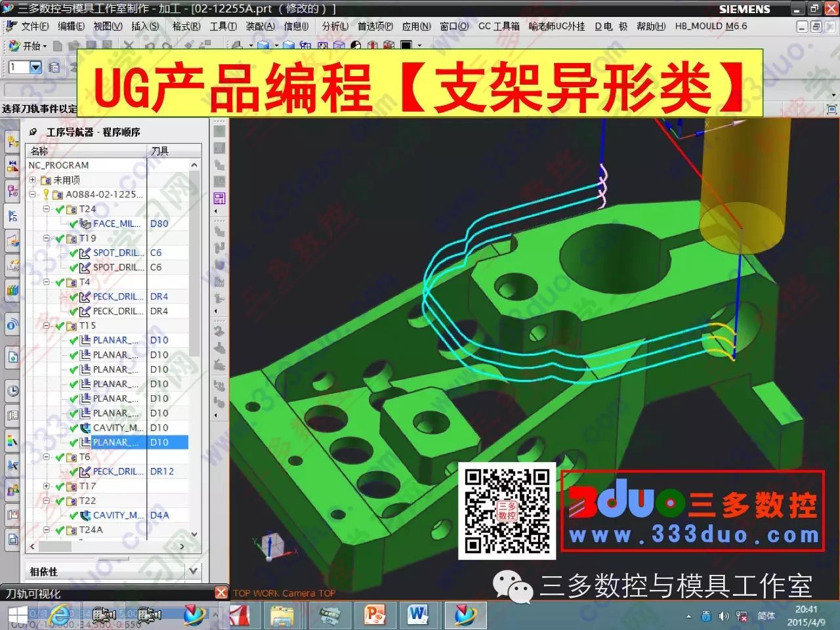Open the Roles people sidebar tab

pyautogui.click(x=12, y=490)
